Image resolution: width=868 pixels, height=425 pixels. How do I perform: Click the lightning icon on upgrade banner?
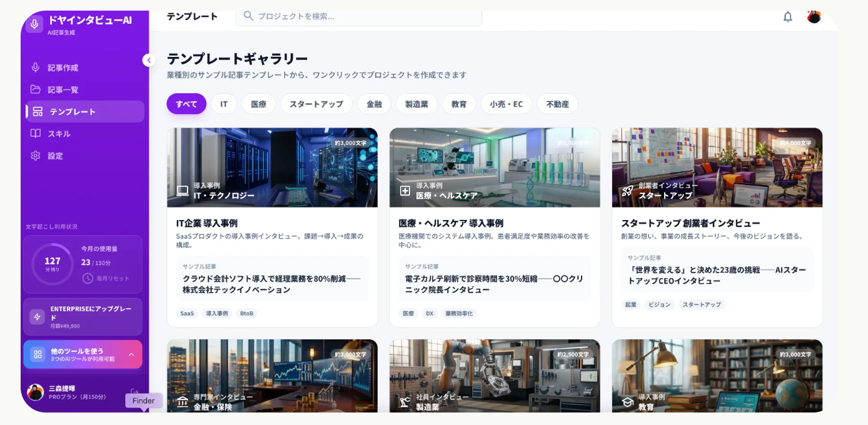[38, 317]
